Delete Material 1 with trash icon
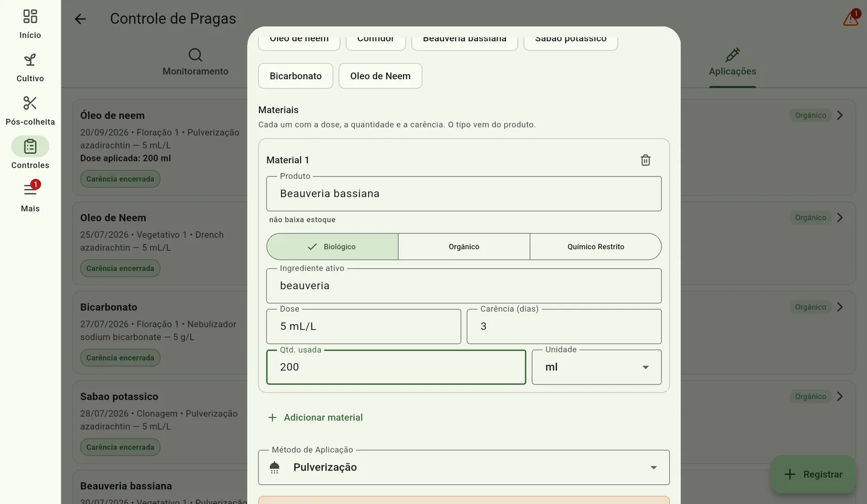This screenshot has width=867, height=504. point(645,160)
